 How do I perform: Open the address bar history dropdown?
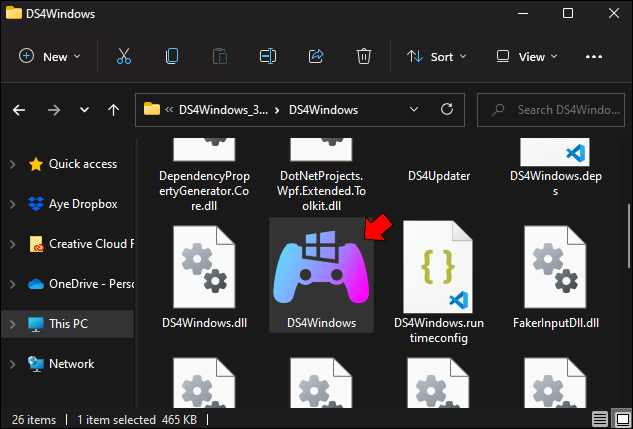pyautogui.click(x=414, y=109)
